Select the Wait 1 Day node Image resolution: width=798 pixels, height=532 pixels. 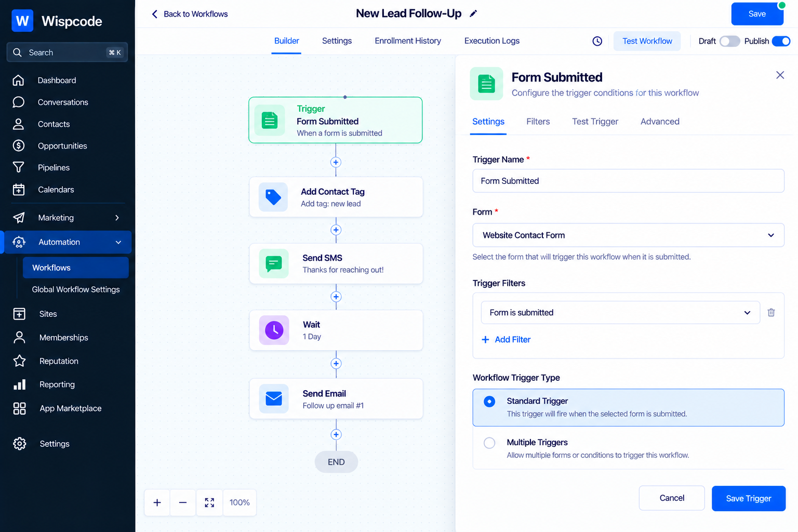(x=336, y=330)
